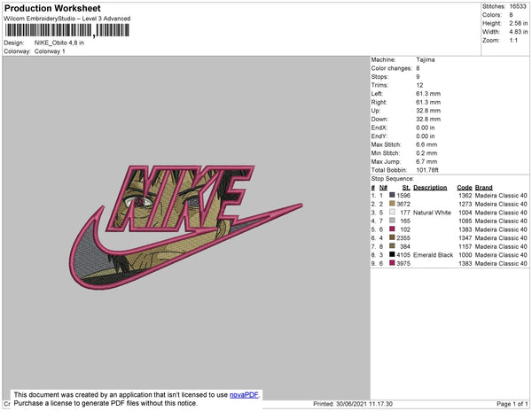Click the 'Page 1 of 1' footer text
532x411 pixels.
[x=512, y=404]
